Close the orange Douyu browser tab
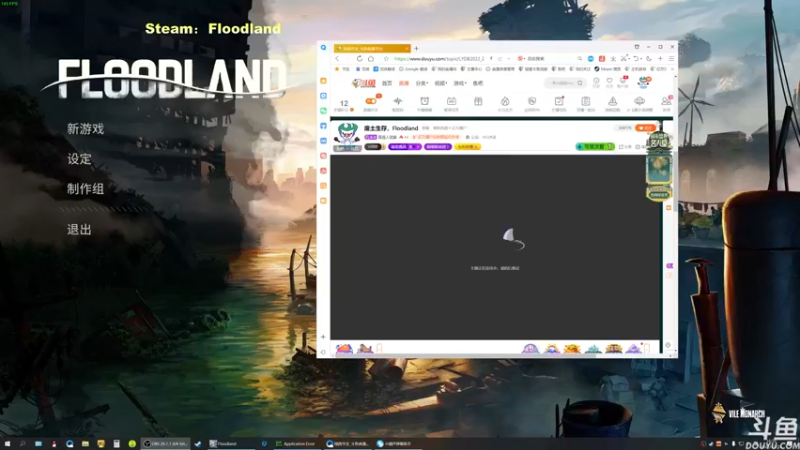 [407, 48]
